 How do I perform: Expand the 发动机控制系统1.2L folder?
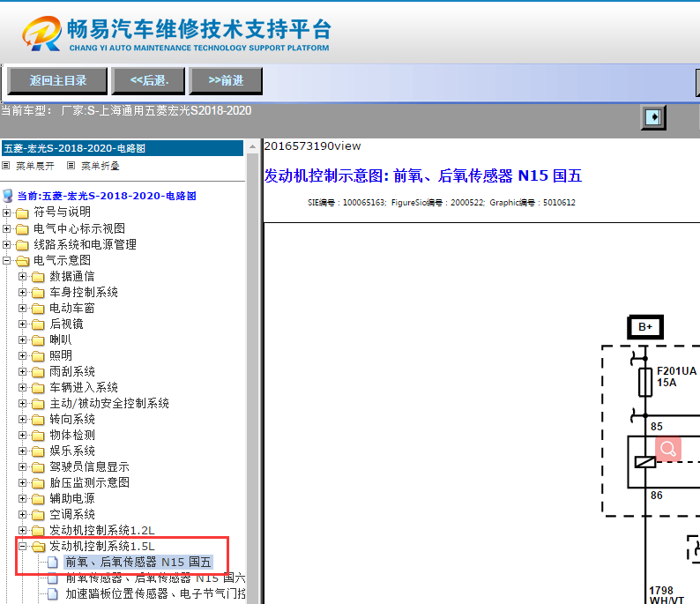tap(22, 530)
